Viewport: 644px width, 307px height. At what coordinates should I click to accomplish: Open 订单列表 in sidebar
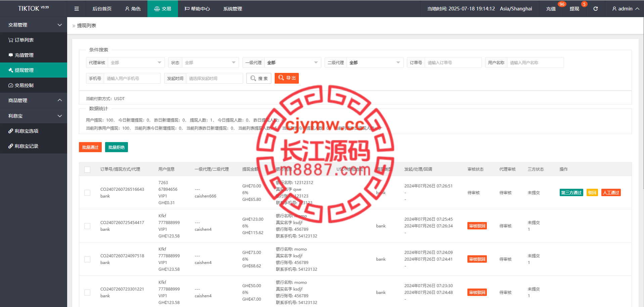[34, 40]
